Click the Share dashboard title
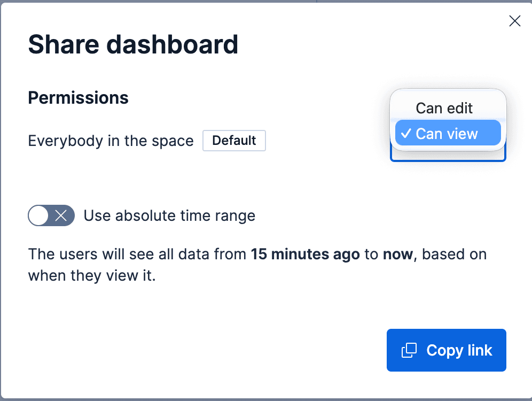 133,44
